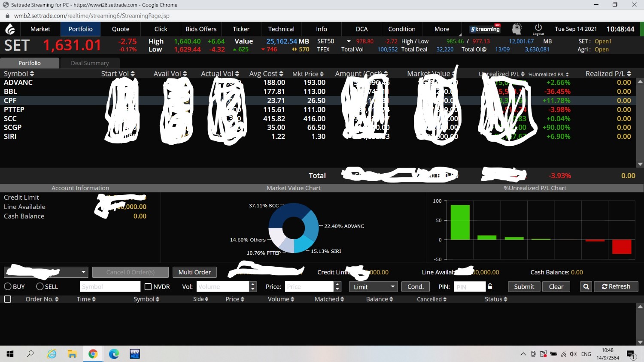
Task: Expand the More menu
Action: tap(442, 29)
